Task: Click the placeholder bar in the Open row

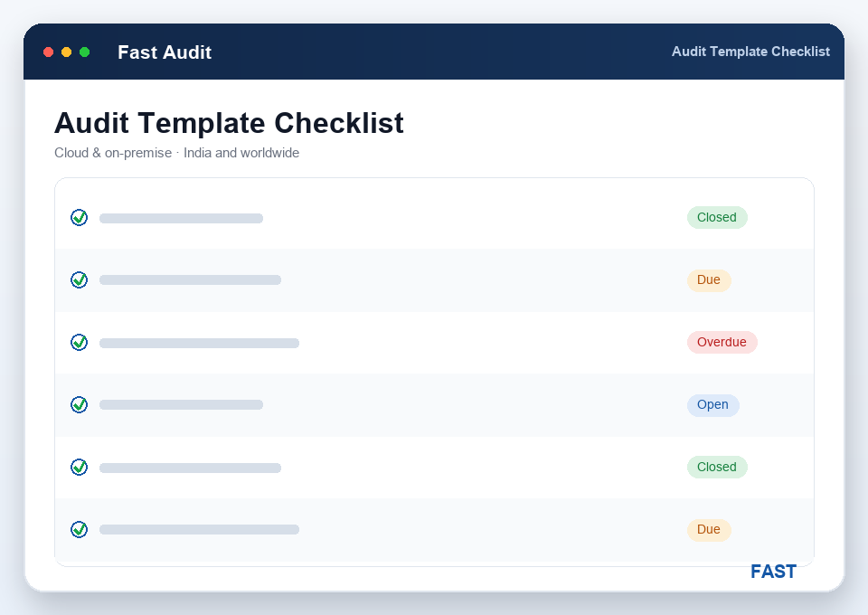Action: click(x=181, y=405)
